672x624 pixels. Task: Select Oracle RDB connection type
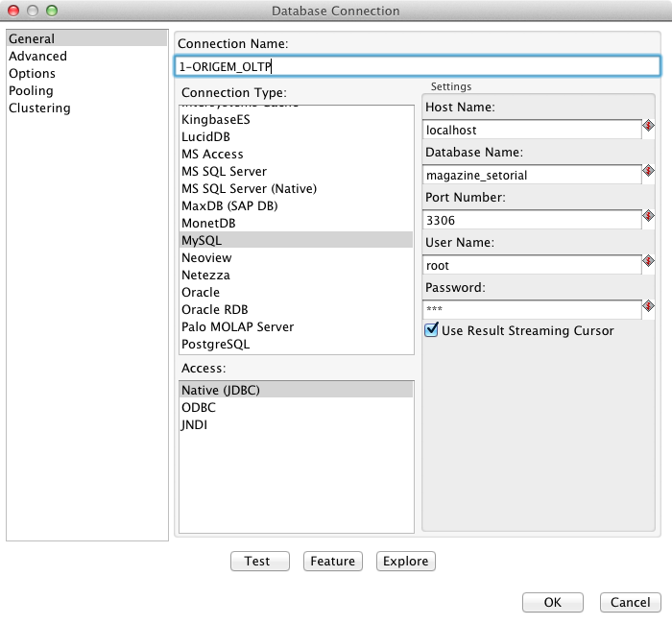(296, 309)
